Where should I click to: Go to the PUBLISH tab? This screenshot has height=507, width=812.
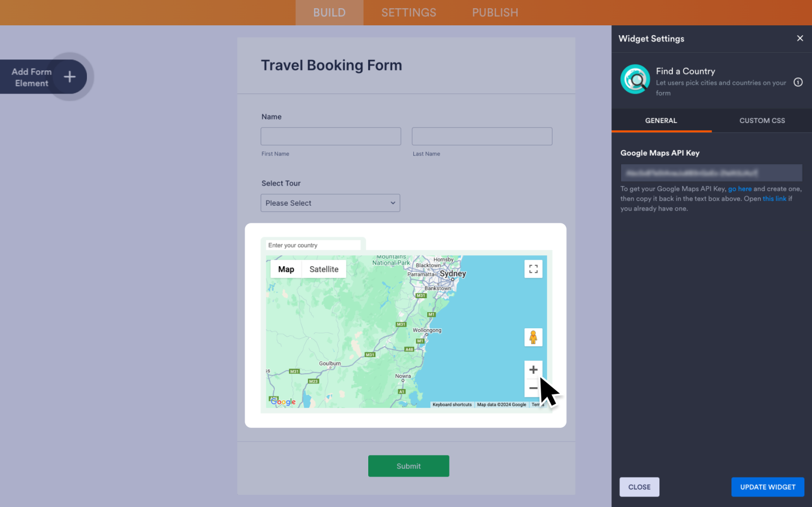(x=495, y=12)
